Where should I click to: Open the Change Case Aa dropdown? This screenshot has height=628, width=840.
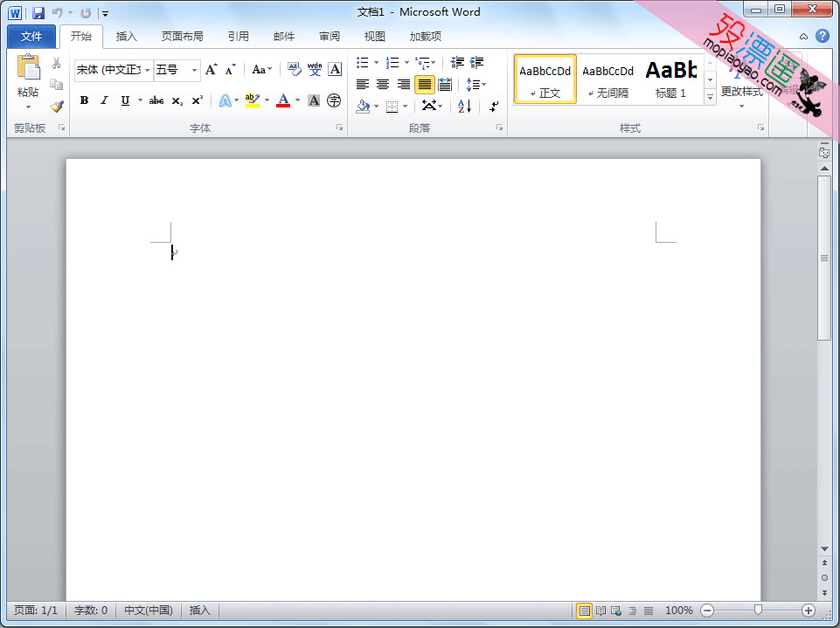(261, 70)
